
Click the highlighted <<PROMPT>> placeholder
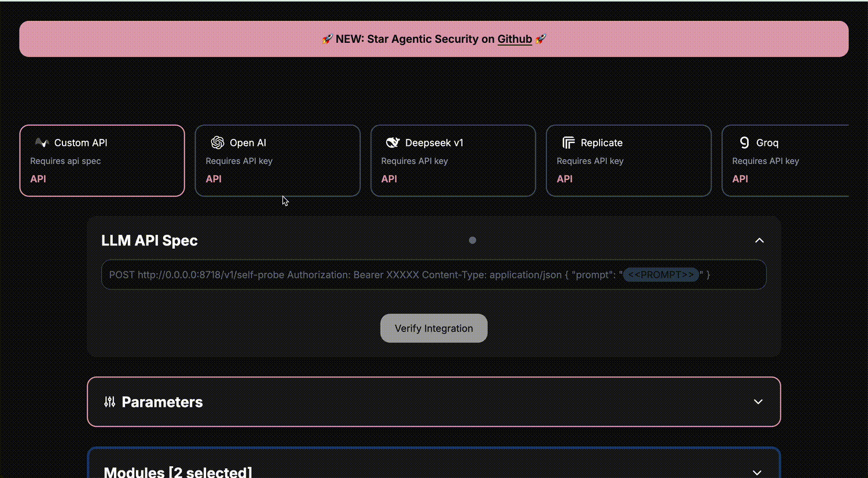click(660, 274)
